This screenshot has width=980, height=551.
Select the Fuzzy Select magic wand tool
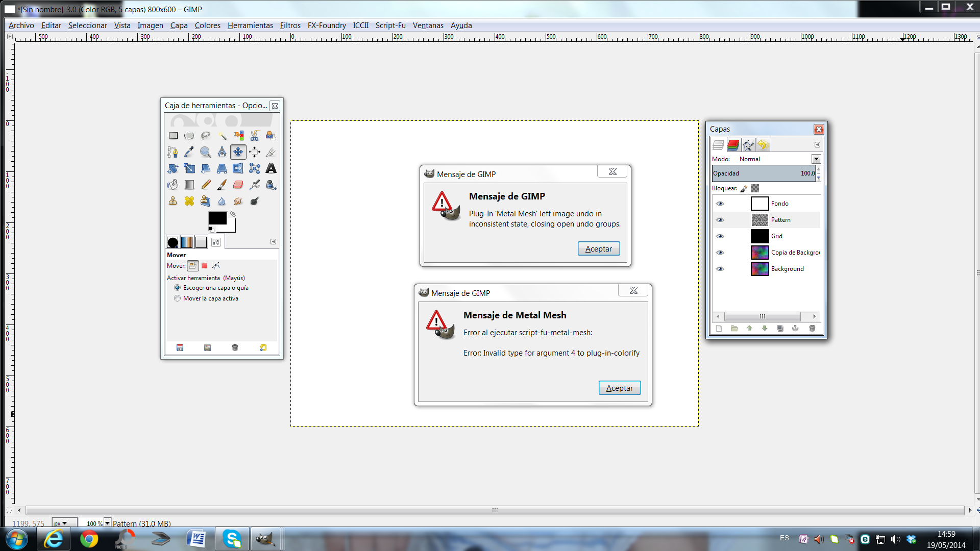point(222,136)
